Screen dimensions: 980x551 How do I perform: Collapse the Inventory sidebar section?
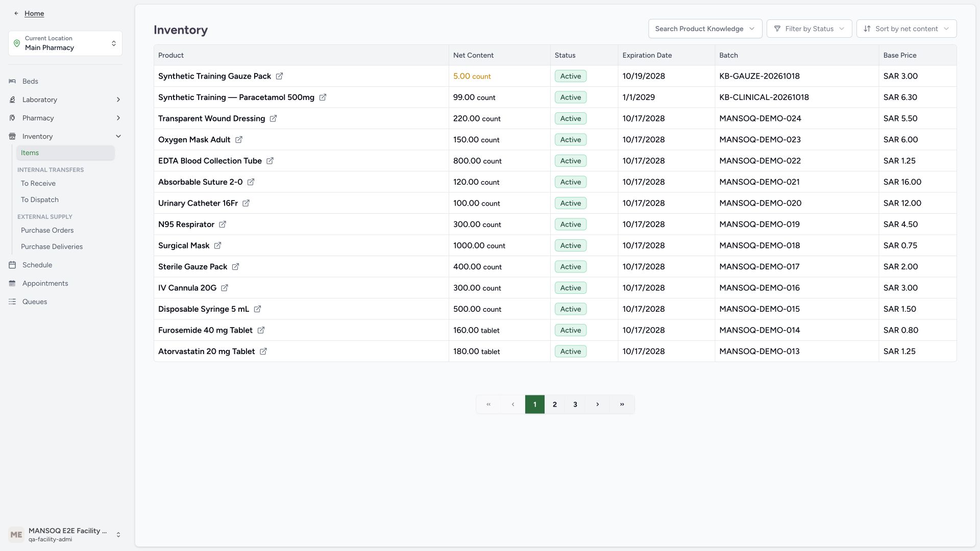[x=65, y=136]
